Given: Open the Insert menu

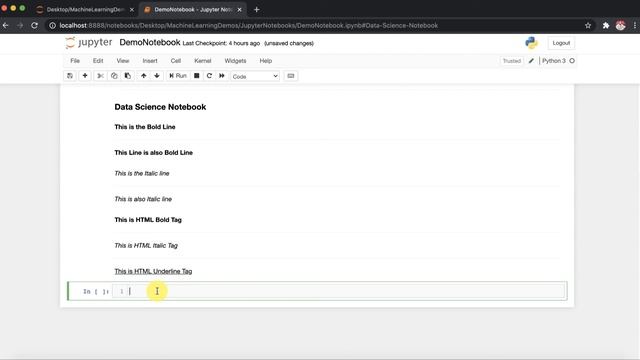Looking at the screenshot, I should tap(150, 61).
